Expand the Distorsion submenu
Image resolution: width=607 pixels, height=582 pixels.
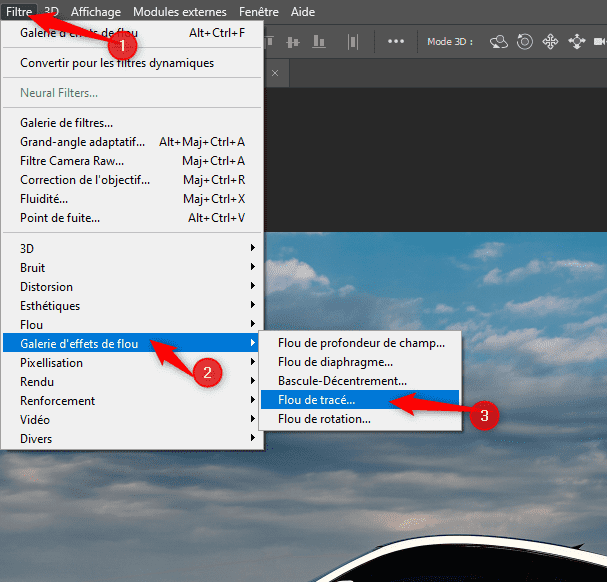(x=132, y=287)
